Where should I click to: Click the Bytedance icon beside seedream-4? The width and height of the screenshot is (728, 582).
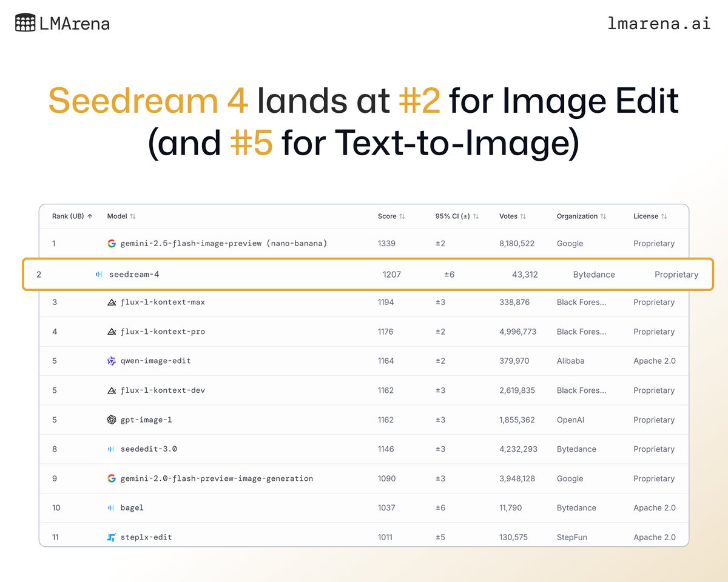pos(99,275)
